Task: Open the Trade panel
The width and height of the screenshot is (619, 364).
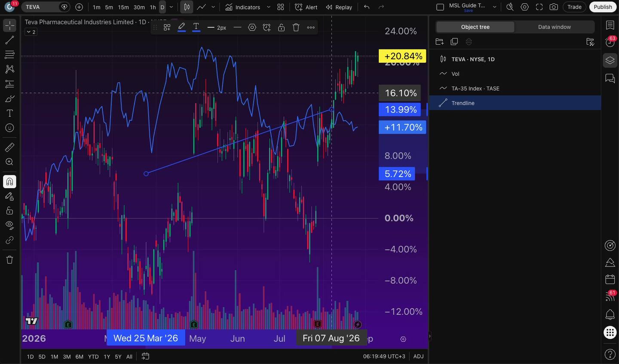Action: tap(574, 7)
